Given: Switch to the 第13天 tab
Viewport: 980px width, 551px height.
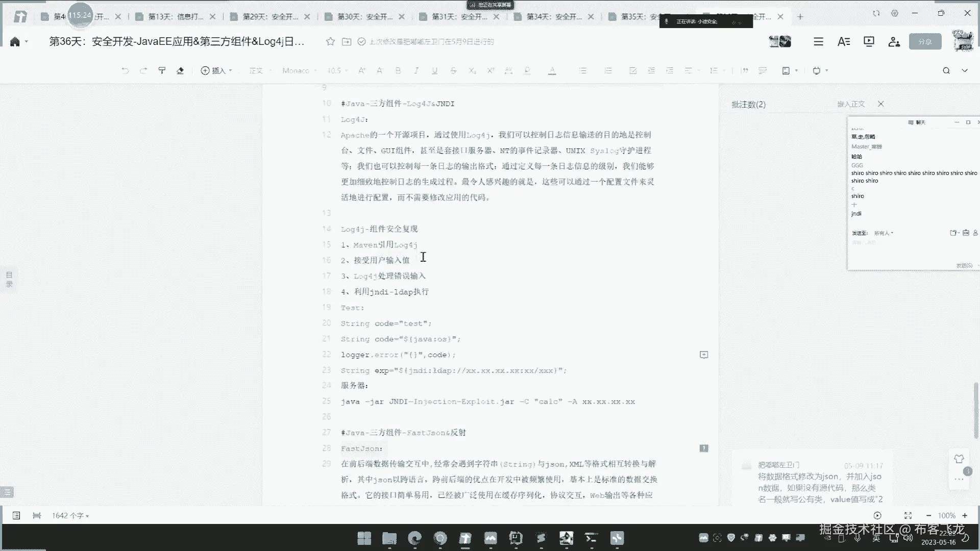Looking at the screenshot, I should 175,17.
